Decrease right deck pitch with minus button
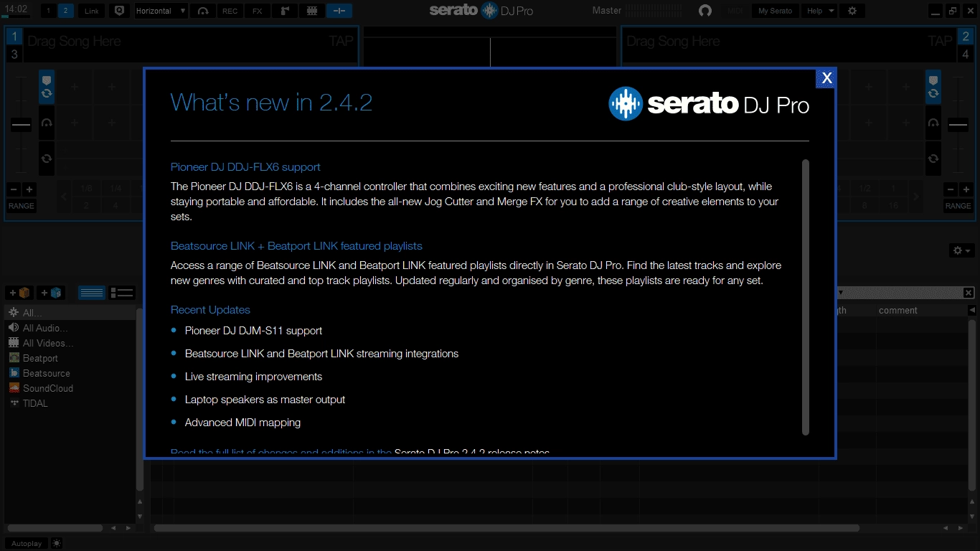980x551 pixels. (951, 190)
